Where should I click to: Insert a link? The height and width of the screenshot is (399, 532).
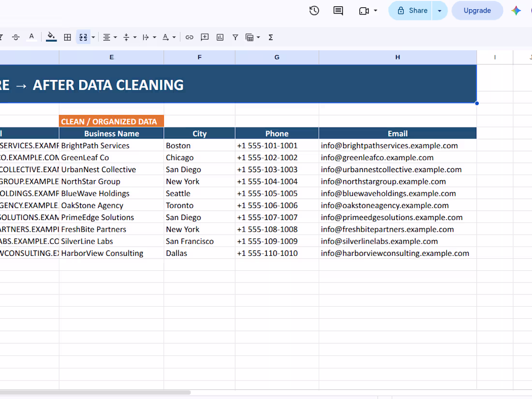click(189, 37)
